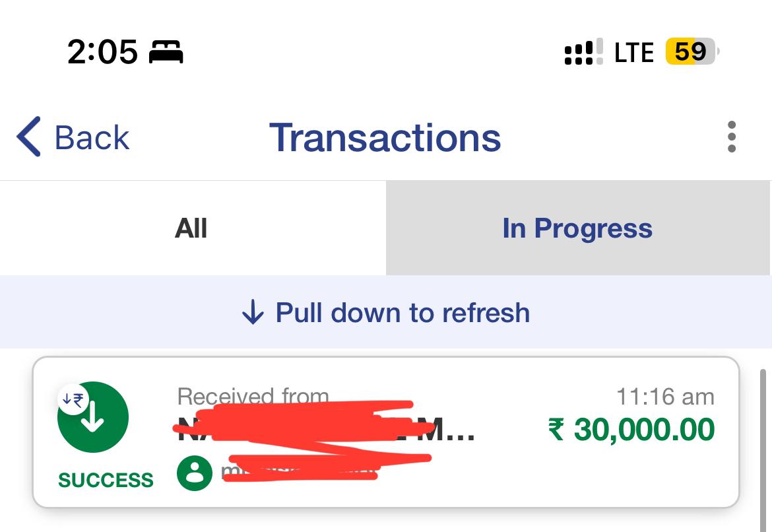Image resolution: width=772 pixels, height=532 pixels.
Task: Tap the green sender profile icon
Action: (x=195, y=473)
